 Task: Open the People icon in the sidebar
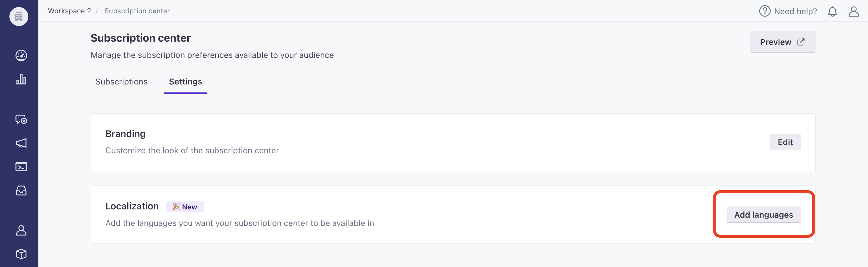click(x=21, y=231)
